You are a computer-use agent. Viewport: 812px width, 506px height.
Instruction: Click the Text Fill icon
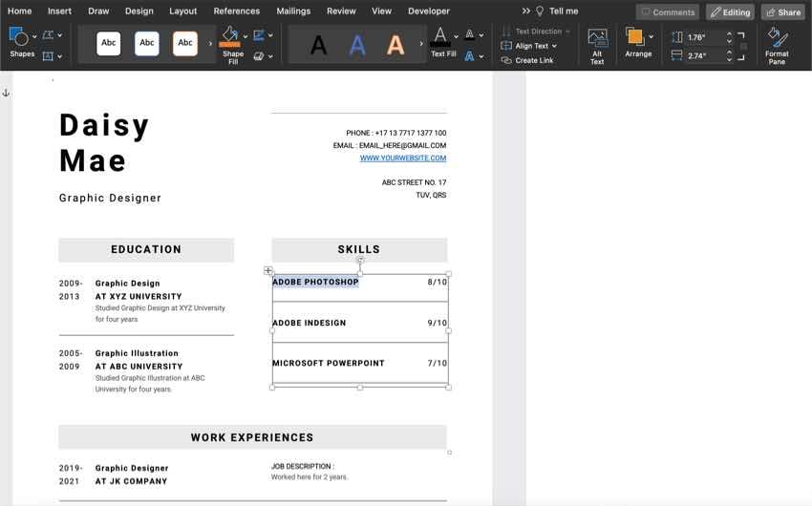[440, 36]
